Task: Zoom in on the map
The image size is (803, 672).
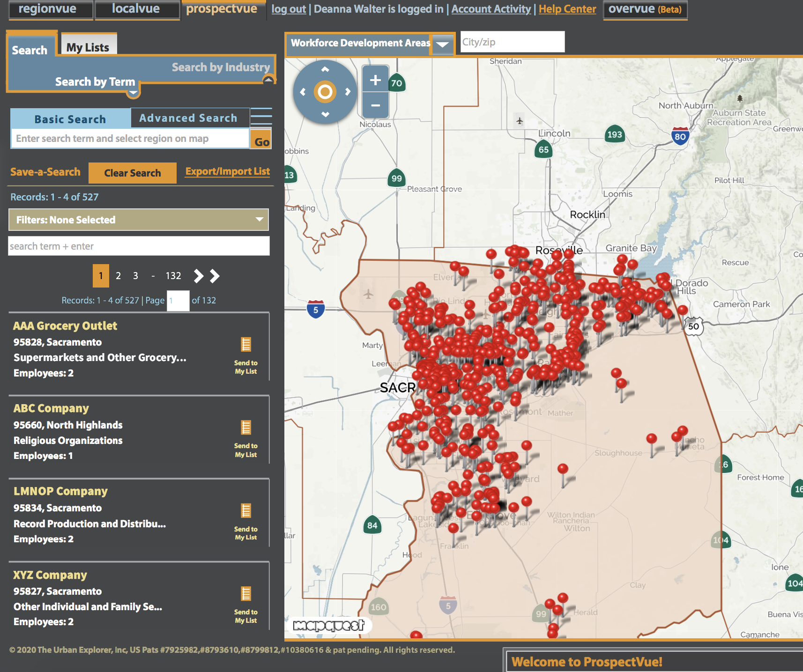Action: (375, 80)
